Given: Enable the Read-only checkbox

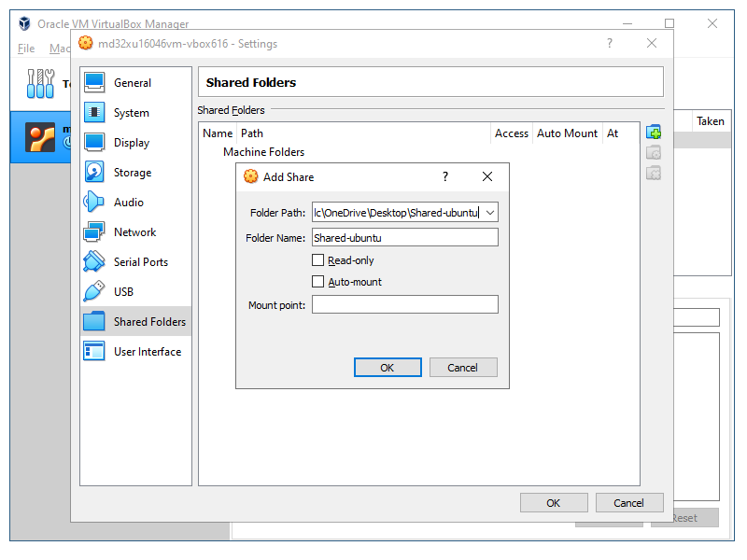Looking at the screenshot, I should tap(318, 260).
